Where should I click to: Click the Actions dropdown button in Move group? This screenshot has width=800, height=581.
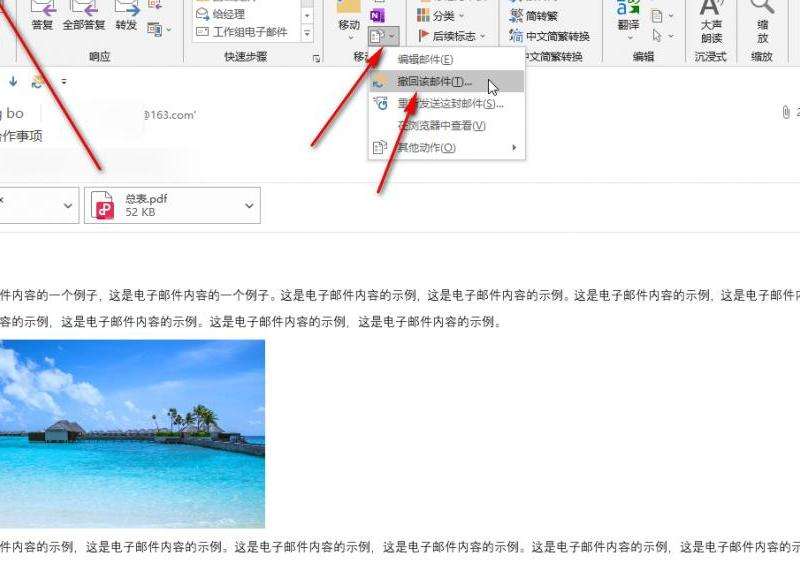[x=383, y=36]
